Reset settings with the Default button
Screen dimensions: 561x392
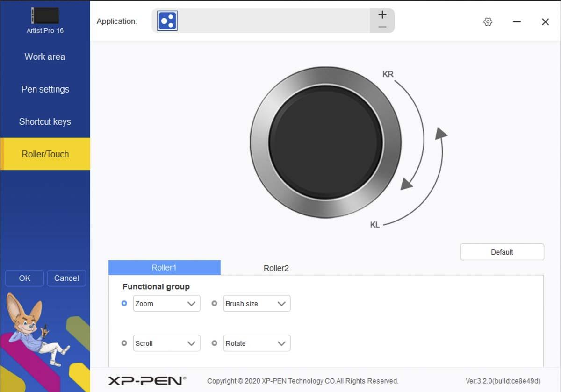[502, 252]
